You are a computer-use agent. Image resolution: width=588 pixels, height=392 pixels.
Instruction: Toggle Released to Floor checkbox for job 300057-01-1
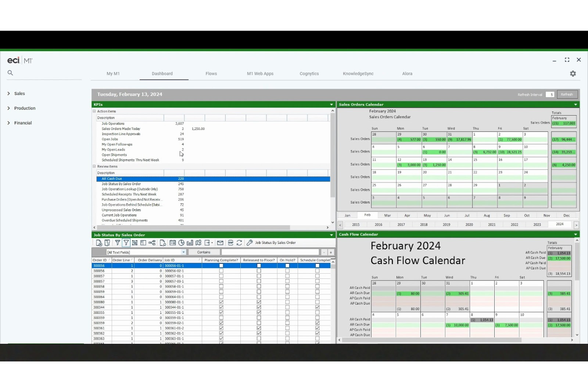coord(259,276)
